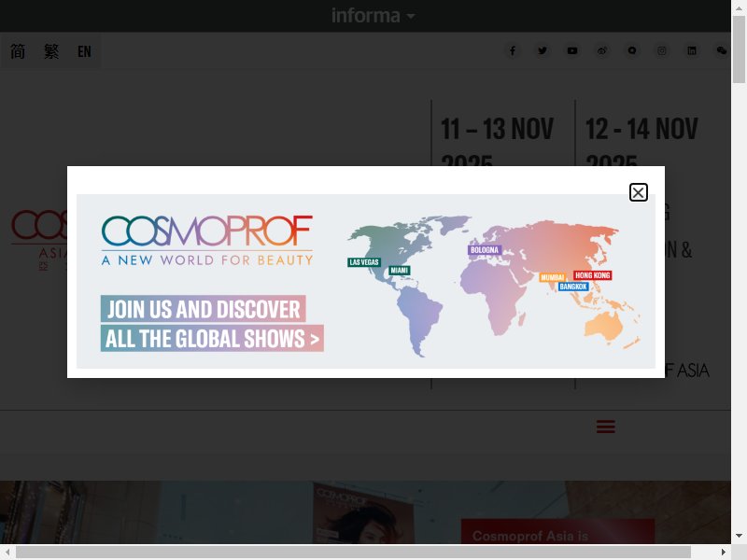Screen dimensions: 747x560
Task: Switch language to Traditional Chinese 繁
Action: [51, 51]
